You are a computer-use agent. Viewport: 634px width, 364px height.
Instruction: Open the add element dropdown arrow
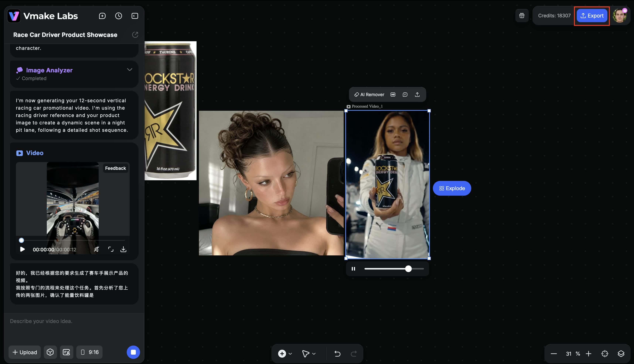tap(290, 354)
